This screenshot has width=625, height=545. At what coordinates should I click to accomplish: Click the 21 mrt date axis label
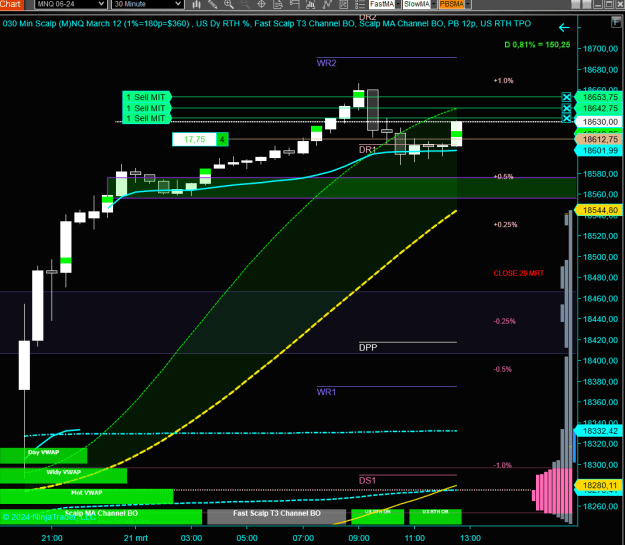136,538
